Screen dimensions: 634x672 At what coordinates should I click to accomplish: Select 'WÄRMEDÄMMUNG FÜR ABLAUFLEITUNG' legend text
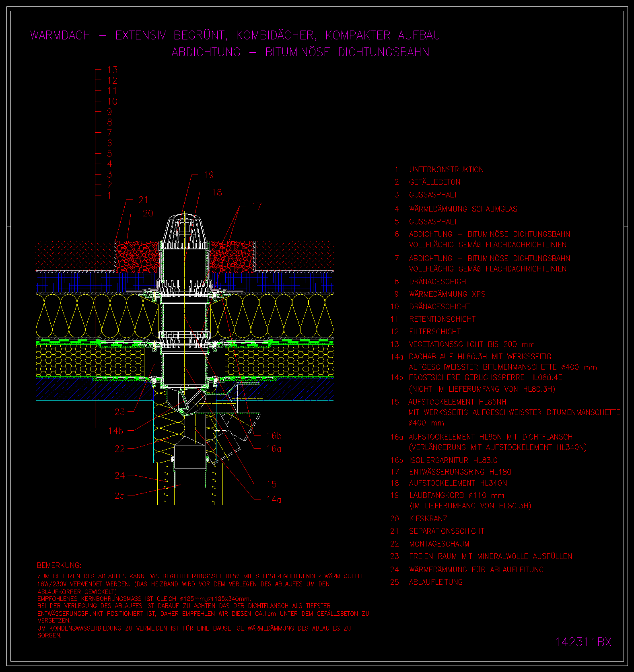[476, 570]
